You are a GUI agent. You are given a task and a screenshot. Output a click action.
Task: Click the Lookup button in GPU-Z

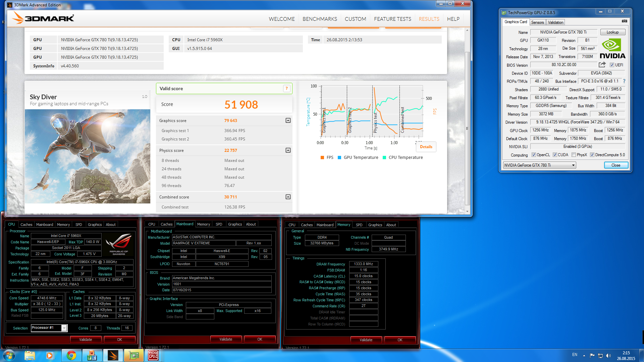click(x=612, y=32)
